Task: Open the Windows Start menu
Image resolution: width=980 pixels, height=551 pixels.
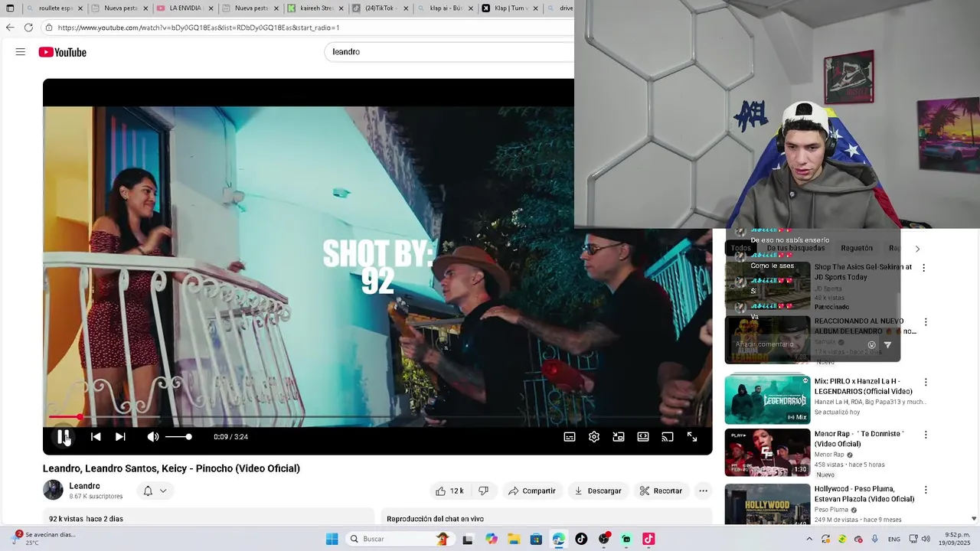Action: tap(332, 539)
